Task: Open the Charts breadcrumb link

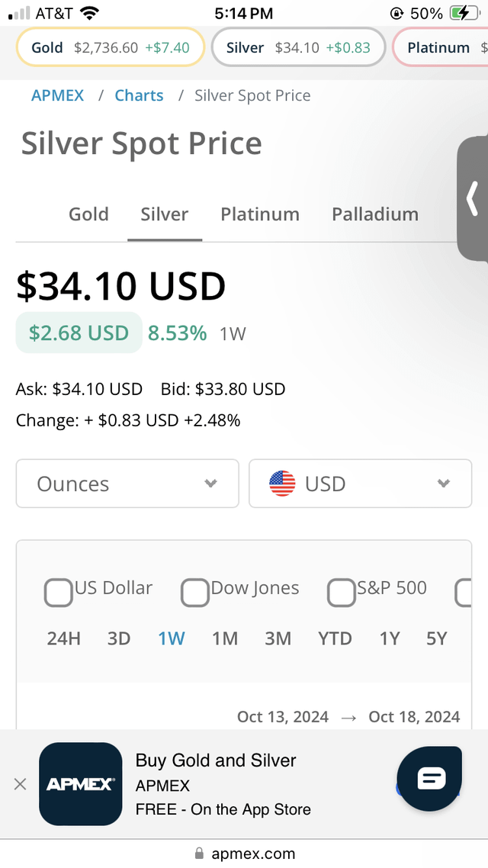Action: coord(139,95)
